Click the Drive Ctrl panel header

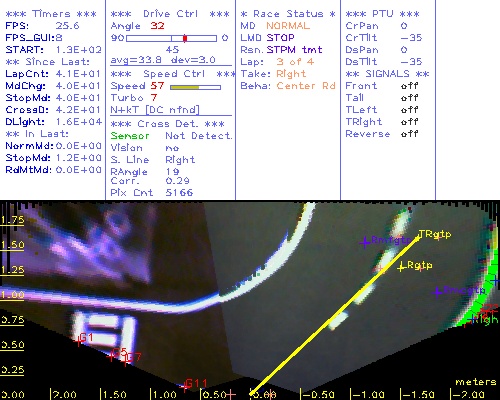coord(170,14)
